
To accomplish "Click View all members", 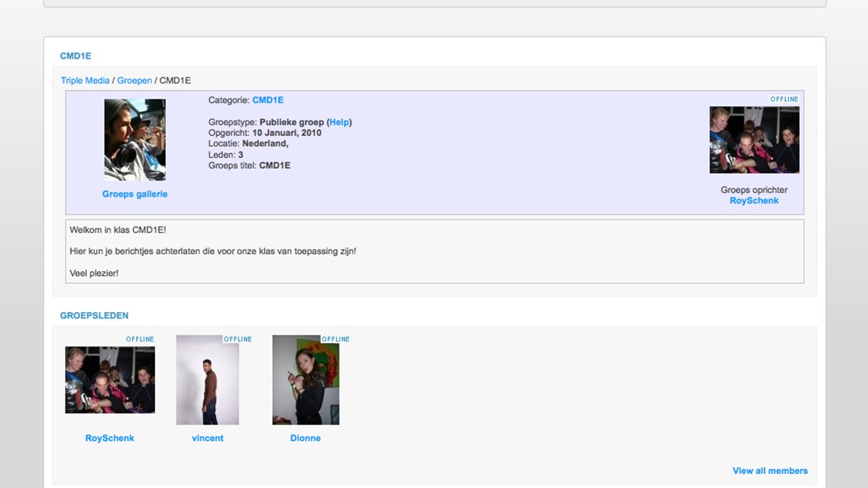I will [x=769, y=471].
